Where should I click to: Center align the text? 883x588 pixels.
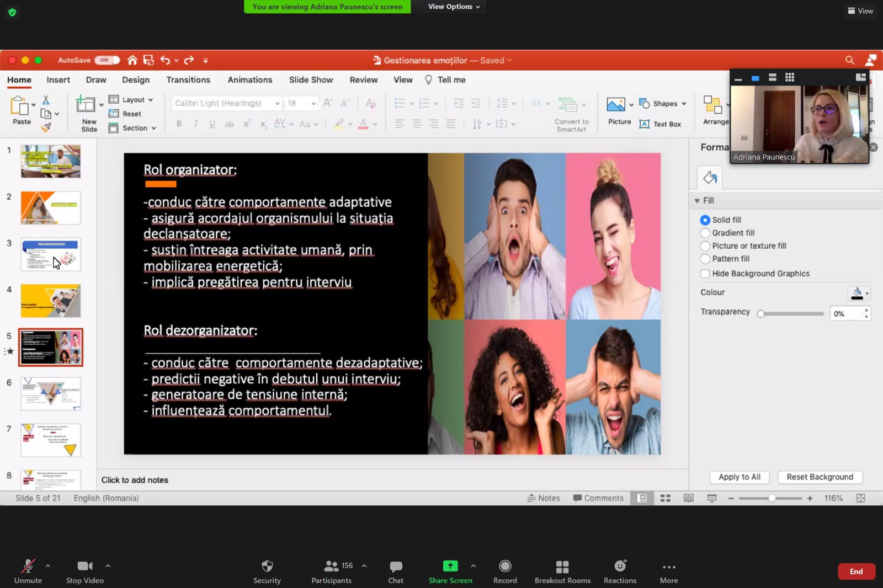(x=417, y=124)
